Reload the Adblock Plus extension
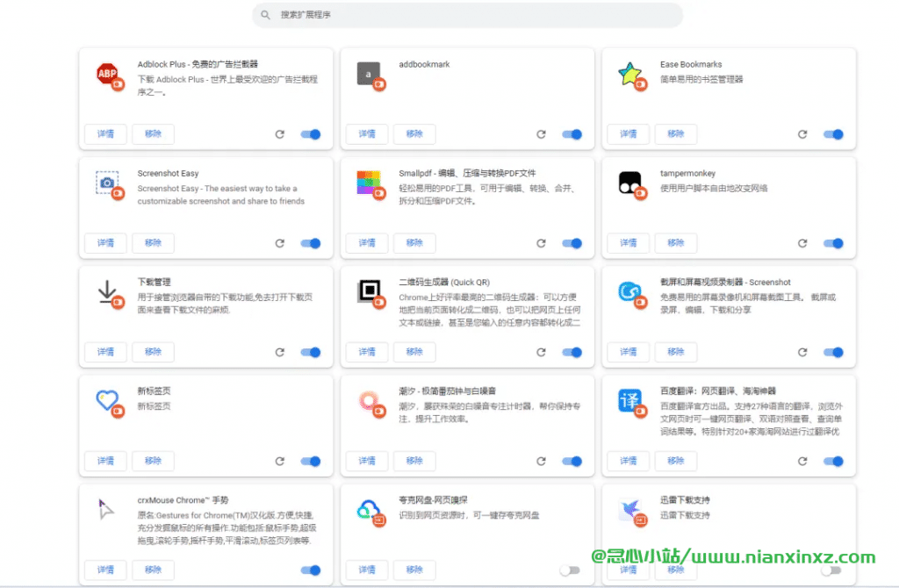 [280, 134]
